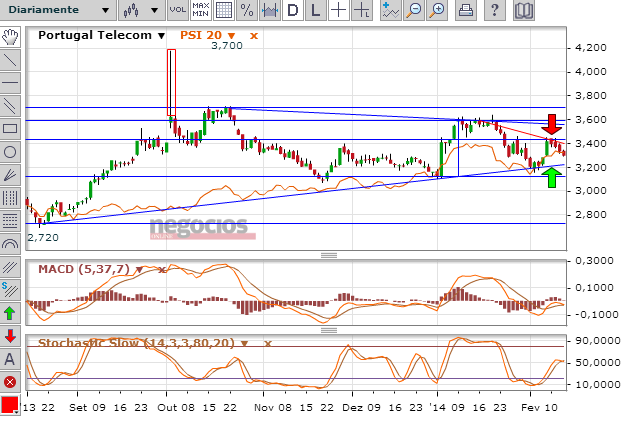Select the horizontal retracement lines tool
630x421 pixels.
click(10, 221)
